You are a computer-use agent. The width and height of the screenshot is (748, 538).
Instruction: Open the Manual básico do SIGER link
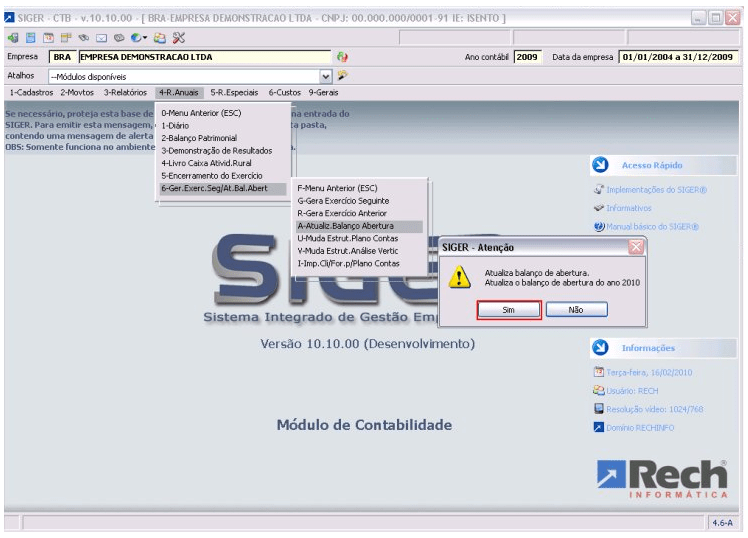coord(652,227)
